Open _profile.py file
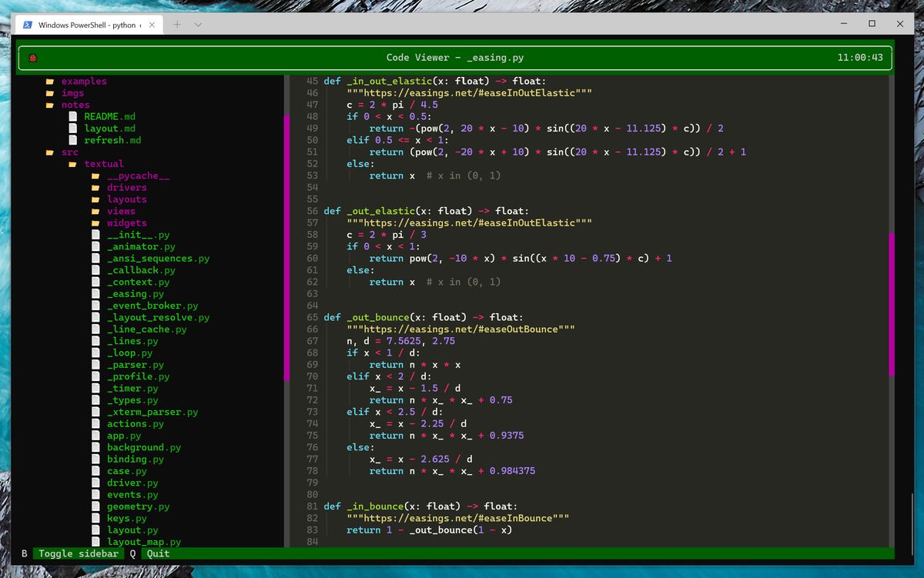Viewport: 924px width, 578px height. coord(138,376)
